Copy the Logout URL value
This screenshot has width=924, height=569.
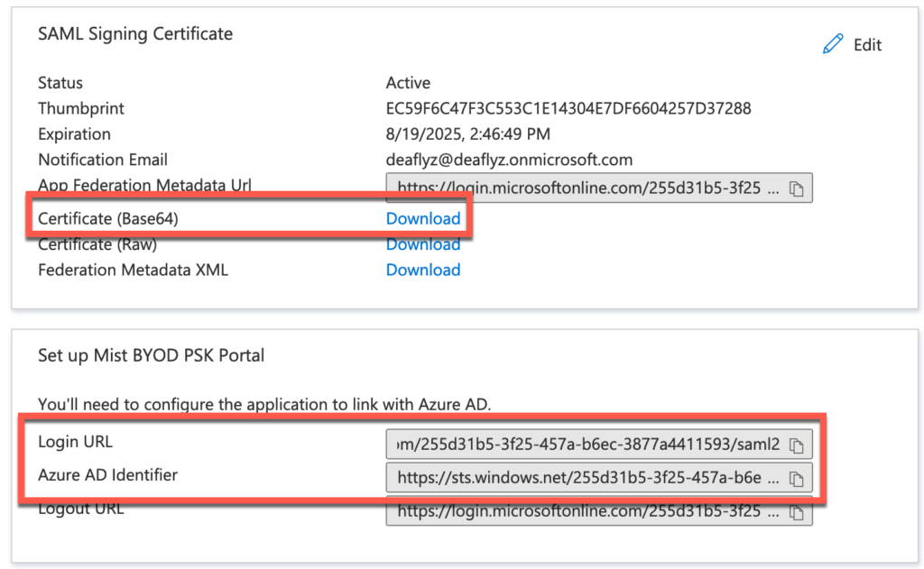[799, 511]
